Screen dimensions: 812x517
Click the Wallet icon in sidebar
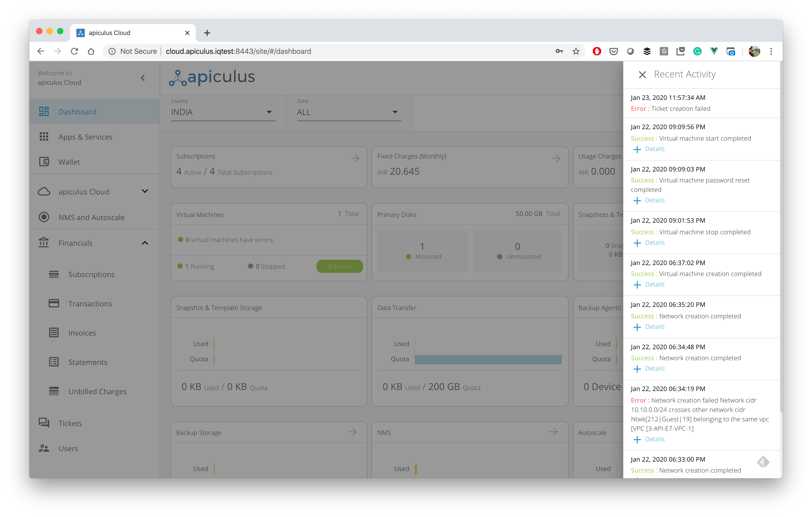tap(44, 162)
